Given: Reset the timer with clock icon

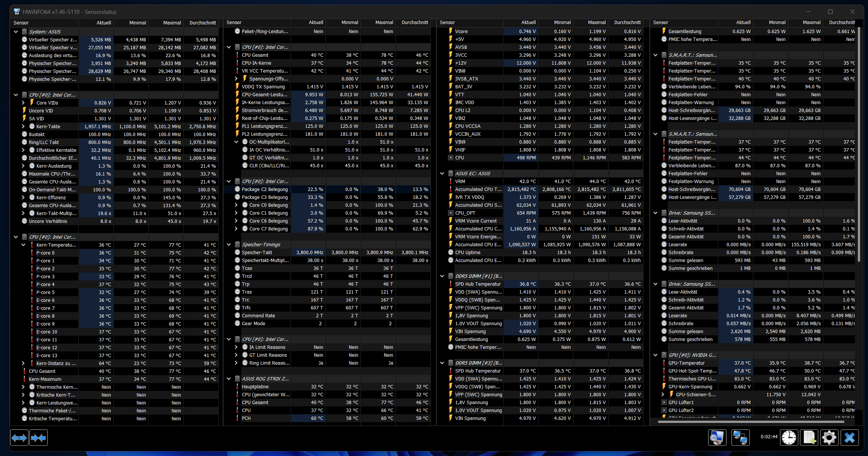Looking at the screenshot, I should tap(789, 438).
